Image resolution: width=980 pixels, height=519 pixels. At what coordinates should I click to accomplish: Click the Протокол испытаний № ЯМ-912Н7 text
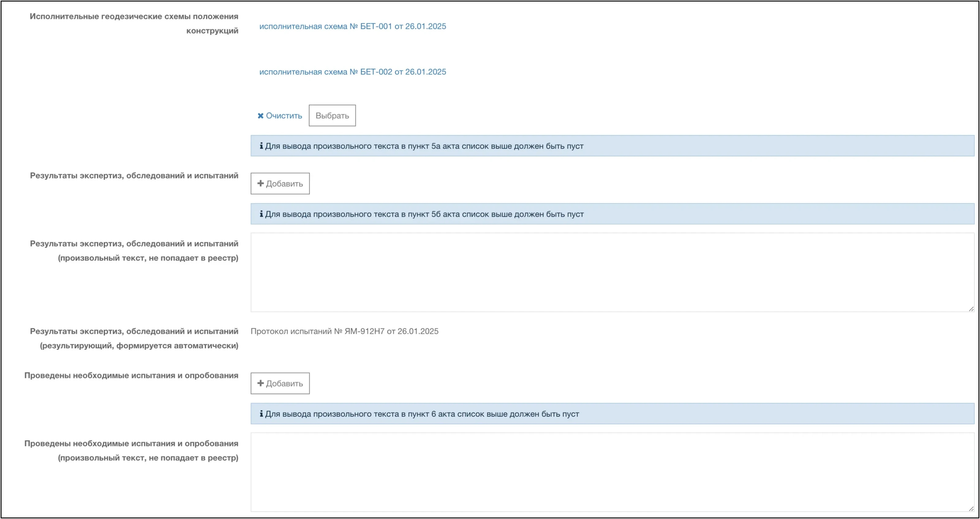(x=344, y=331)
